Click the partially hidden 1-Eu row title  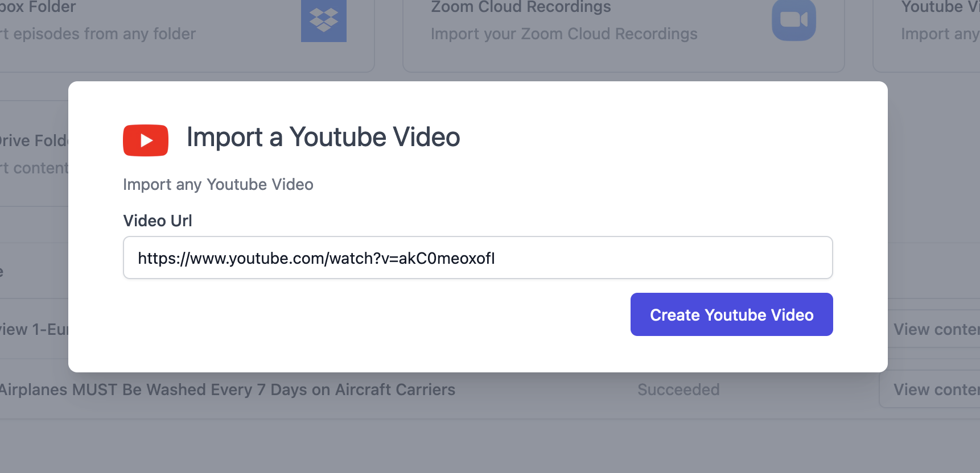[x=34, y=330]
